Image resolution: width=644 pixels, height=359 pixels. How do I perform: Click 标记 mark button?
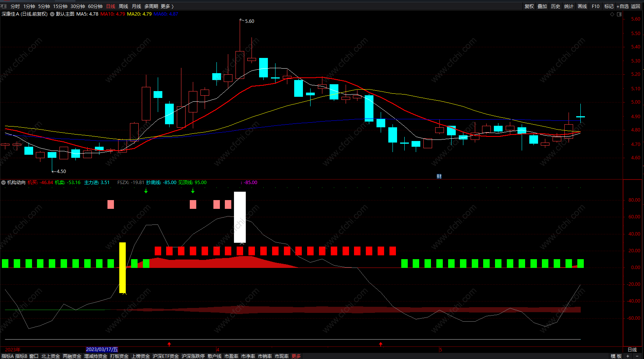click(x=609, y=6)
